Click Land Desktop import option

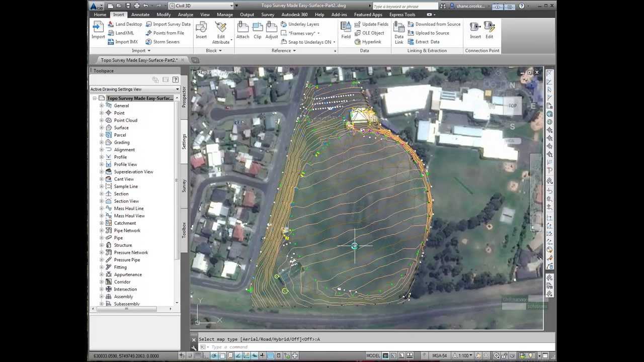coord(125,24)
